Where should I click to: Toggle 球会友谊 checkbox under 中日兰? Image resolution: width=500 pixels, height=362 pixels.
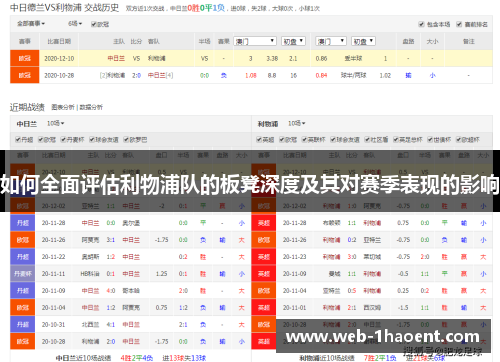[92, 139]
